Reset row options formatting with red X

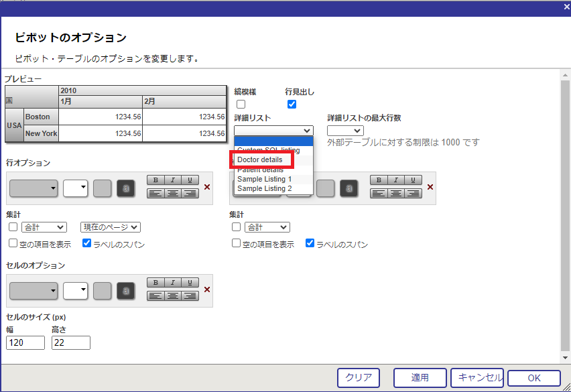tap(207, 187)
